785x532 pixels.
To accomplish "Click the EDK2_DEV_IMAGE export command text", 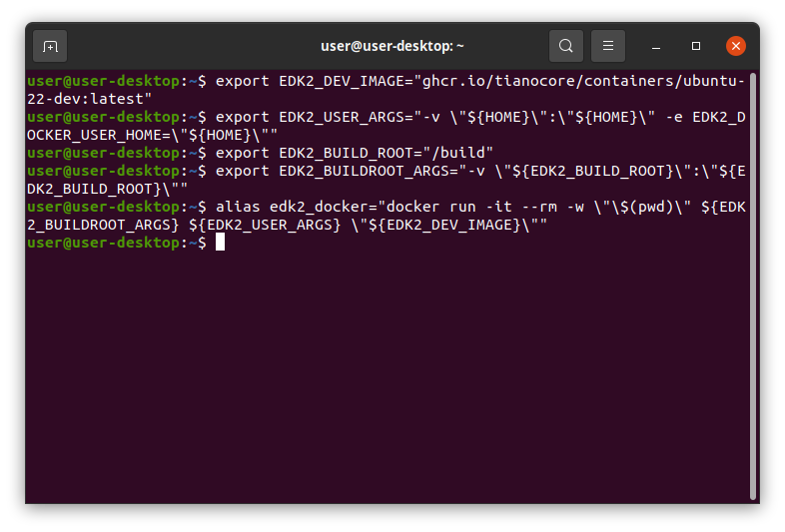I will pos(480,81).
